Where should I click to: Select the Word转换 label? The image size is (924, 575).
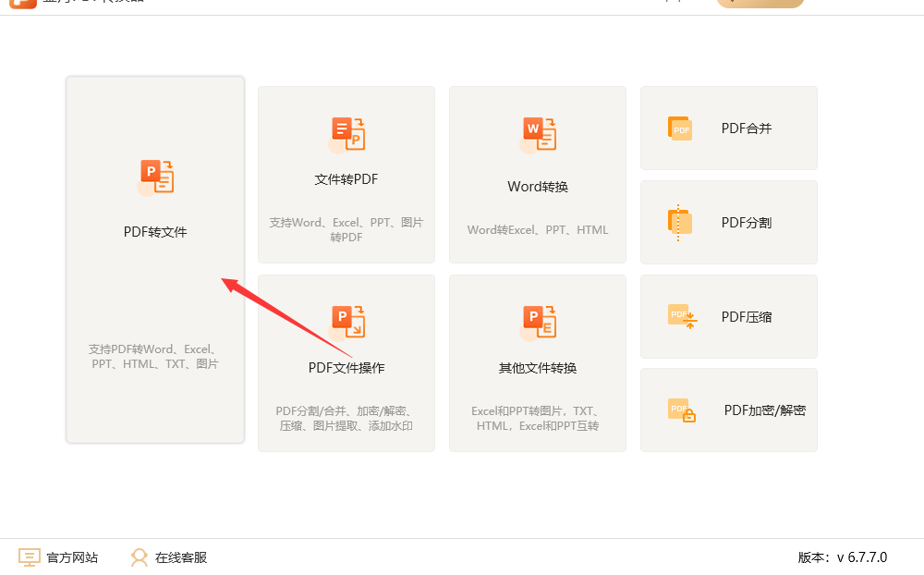(x=538, y=187)
